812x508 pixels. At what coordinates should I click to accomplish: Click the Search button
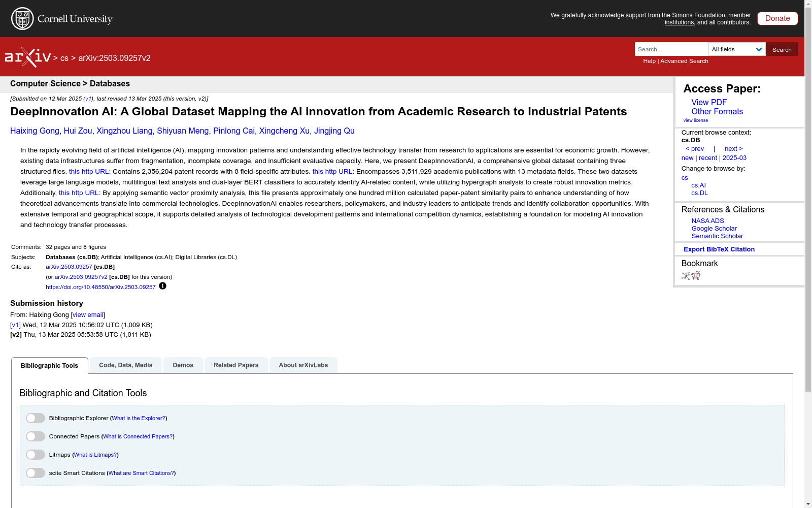point(782,49)
